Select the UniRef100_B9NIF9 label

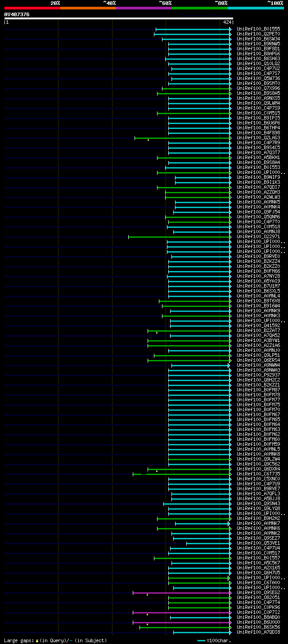coord(258,177)
